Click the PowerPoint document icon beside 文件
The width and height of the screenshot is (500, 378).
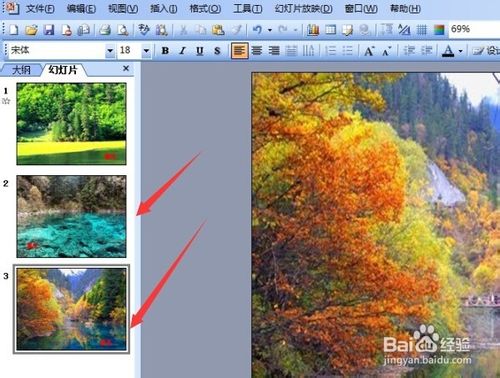pyautogui.click(x=12, y=8)
